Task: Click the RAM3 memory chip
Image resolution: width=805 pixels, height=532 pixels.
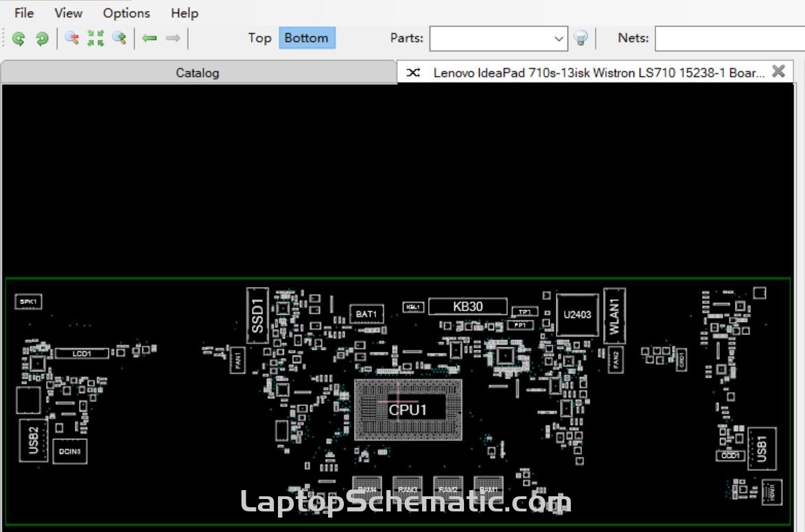Action: tap(407, 489)
